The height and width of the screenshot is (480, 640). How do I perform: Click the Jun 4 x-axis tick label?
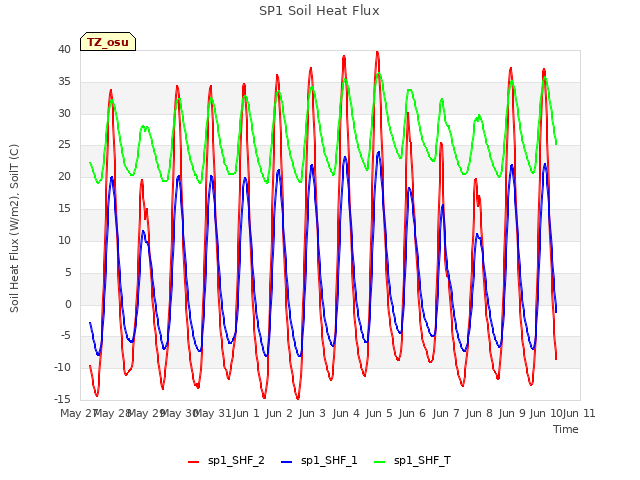pos(346,413)
